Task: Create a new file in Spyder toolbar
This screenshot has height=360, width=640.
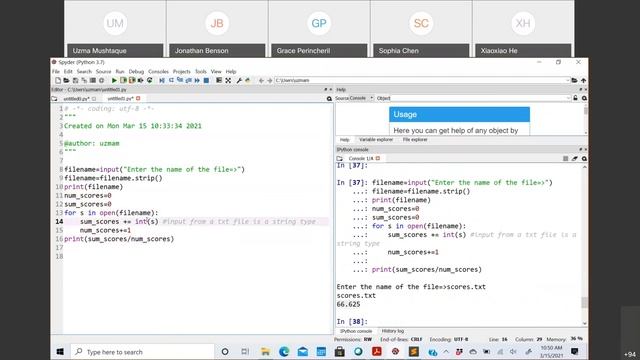Action: click(58, 80)
